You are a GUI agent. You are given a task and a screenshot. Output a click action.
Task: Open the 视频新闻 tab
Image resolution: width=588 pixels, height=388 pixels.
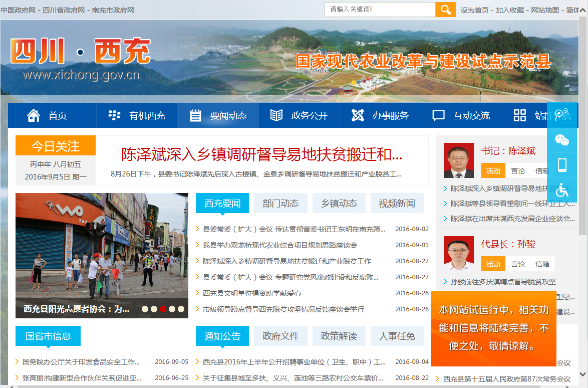(x=397, y=203)
